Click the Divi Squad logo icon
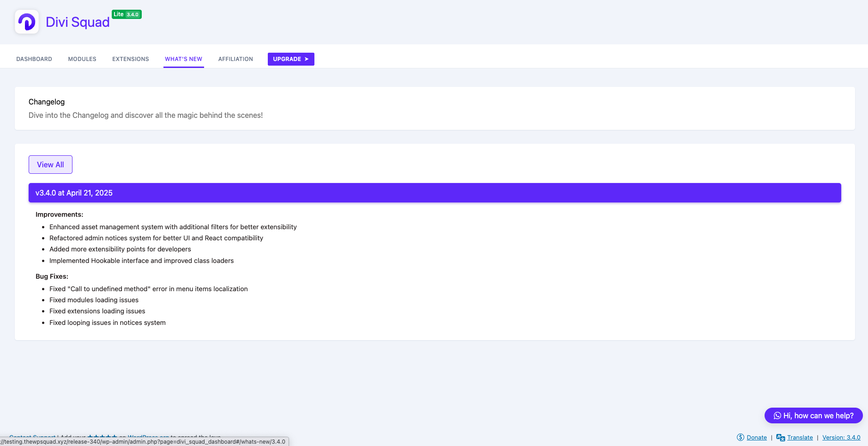Viewport: 868px width, 446px height. point(27,22)
